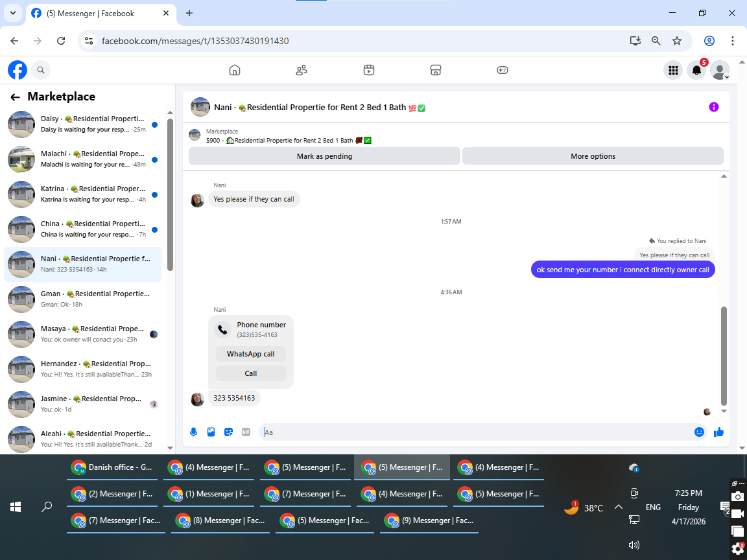Screen dimensions: 747x560
Task: Click the Chrome zoom magnifier icon
Action: click(656, 41)
